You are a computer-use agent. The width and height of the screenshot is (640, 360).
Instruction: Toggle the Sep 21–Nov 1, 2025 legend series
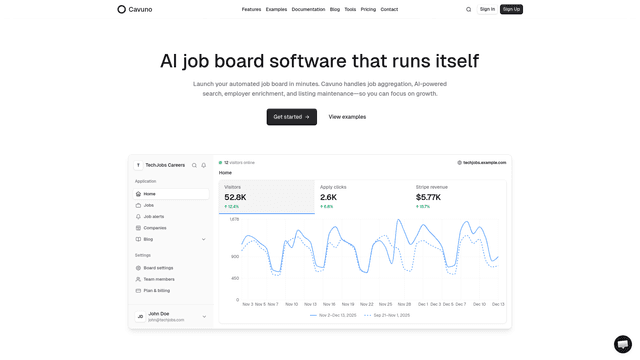pos(387,315)
